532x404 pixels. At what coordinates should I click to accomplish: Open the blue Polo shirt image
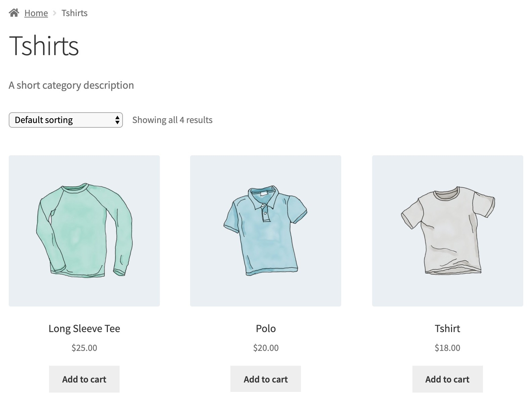pyautogui.click(x=266, y=231)
